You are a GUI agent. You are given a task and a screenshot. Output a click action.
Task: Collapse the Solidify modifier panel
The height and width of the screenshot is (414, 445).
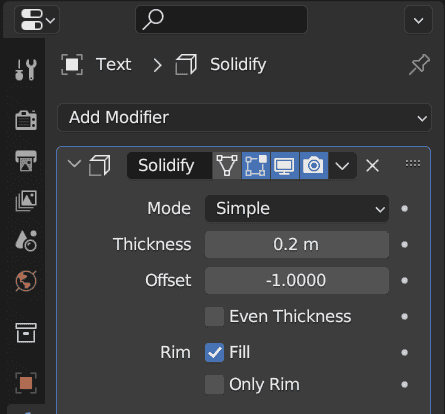click(x=74, y=164)
